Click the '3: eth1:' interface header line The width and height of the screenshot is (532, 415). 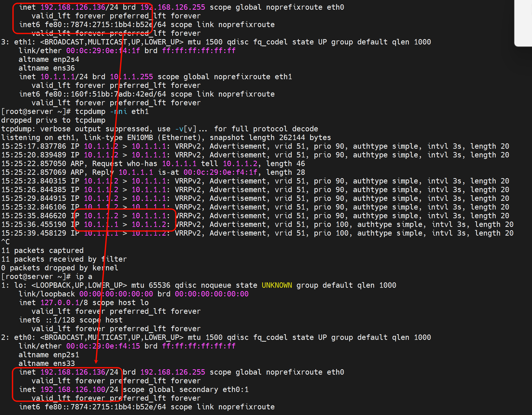pyautogui.click(x=18, y=42)
